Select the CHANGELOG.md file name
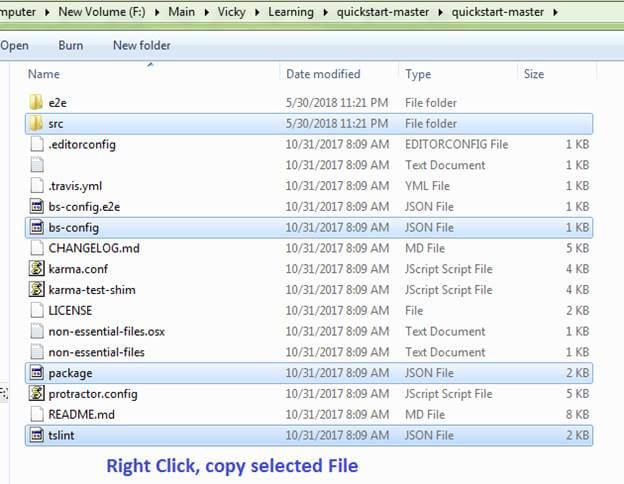The width and height of the screenshot is (624, 484). tap(94, 248)
